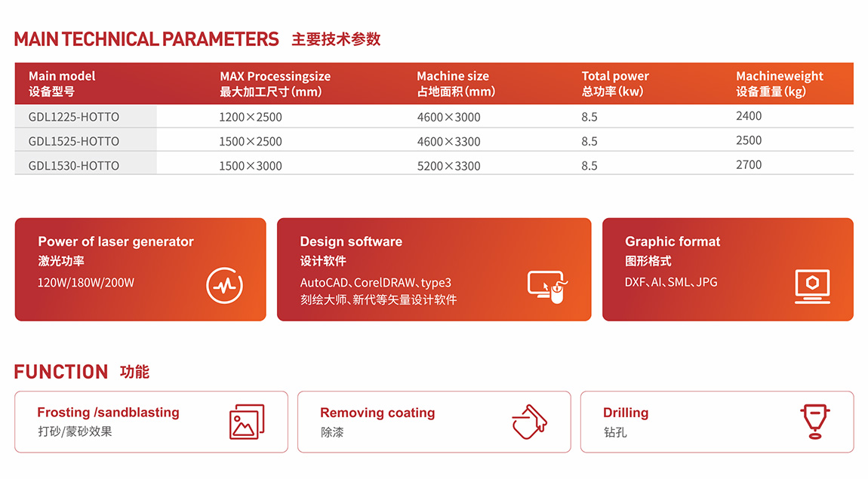Select the GDL1525-HOTTO model cell

pos(74,141)
